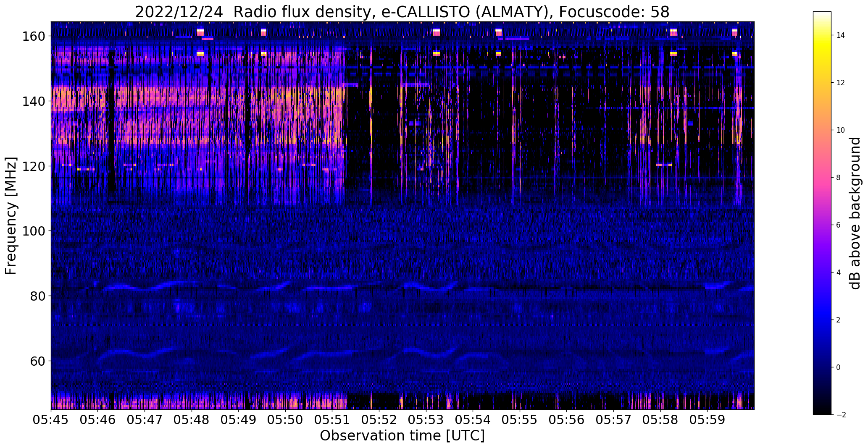868x448 pixels.
Task: Click the 05:55 time tick label
Action: click(520, 420)
